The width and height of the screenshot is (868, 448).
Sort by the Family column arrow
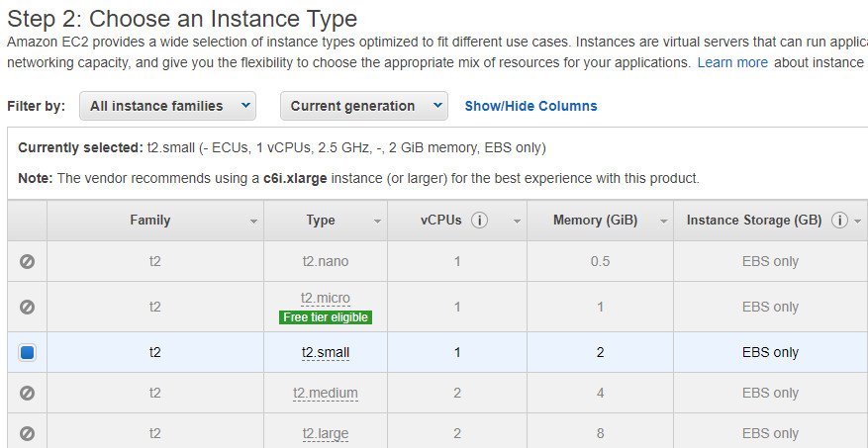point(253,222)
